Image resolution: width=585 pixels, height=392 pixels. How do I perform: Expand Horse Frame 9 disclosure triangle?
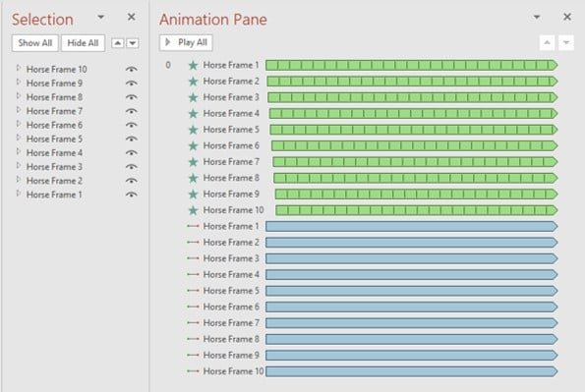(x=19, y=83)
